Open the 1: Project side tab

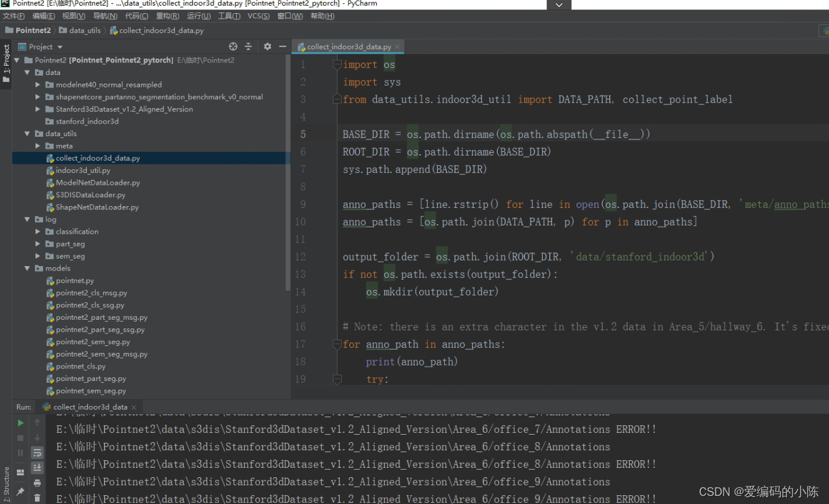(x=6, y=64)
